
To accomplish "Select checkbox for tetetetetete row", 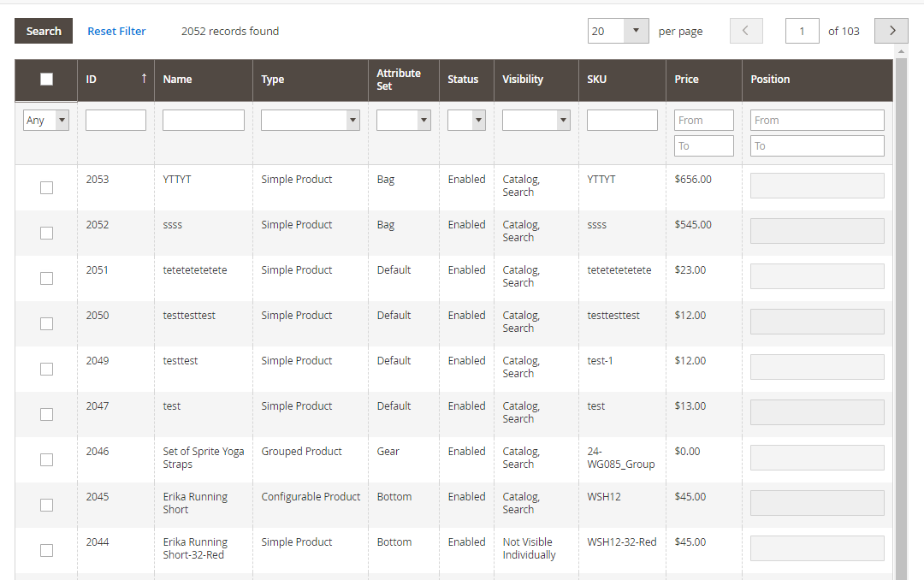I will click(x=46, y=278).
